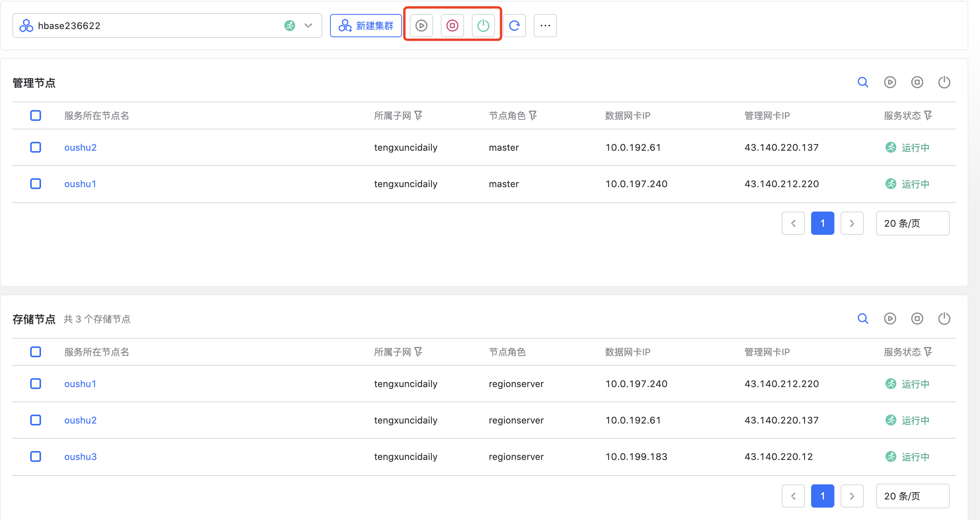The image size is (980, 520).
Task: Stop selected storage nodes with stop icon
Action: click(x=917, y=319)
